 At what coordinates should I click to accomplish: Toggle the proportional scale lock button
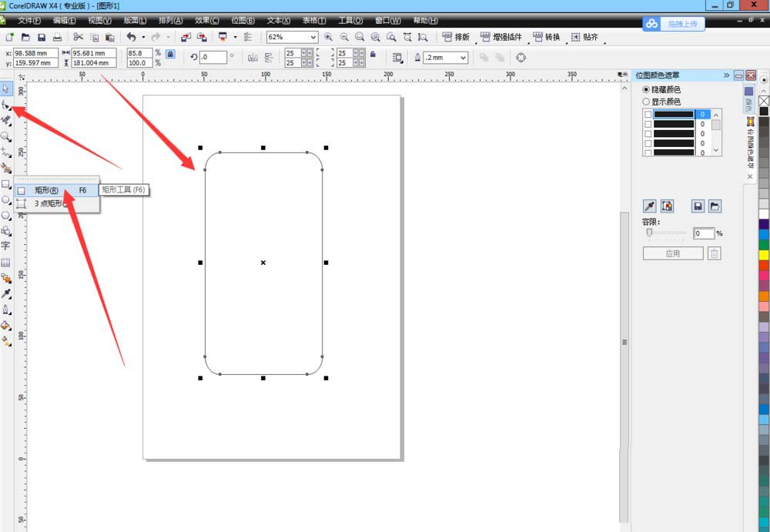[x=170, y=54]
